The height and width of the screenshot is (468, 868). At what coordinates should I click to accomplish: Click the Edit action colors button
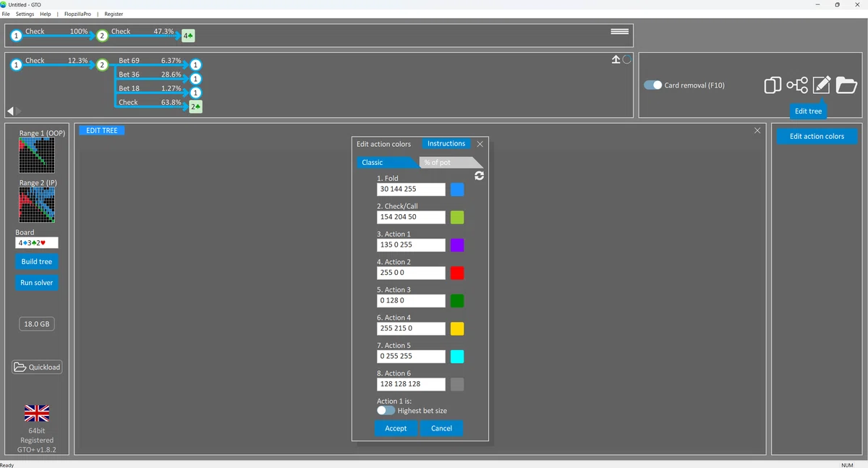point(817,136)
